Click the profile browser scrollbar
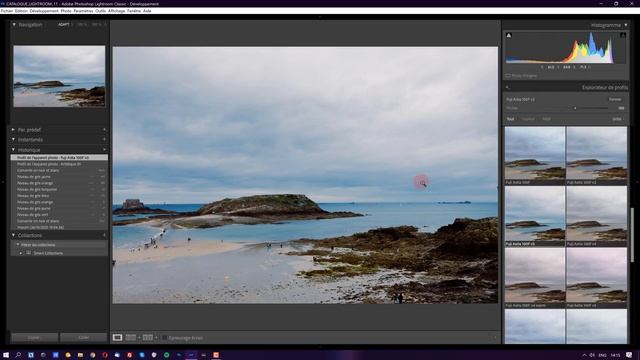 pyautogui.click(x=632, y=235)
